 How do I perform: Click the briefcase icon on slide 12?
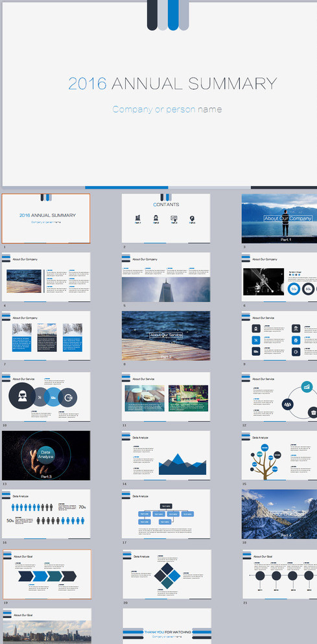click(313, 412)
